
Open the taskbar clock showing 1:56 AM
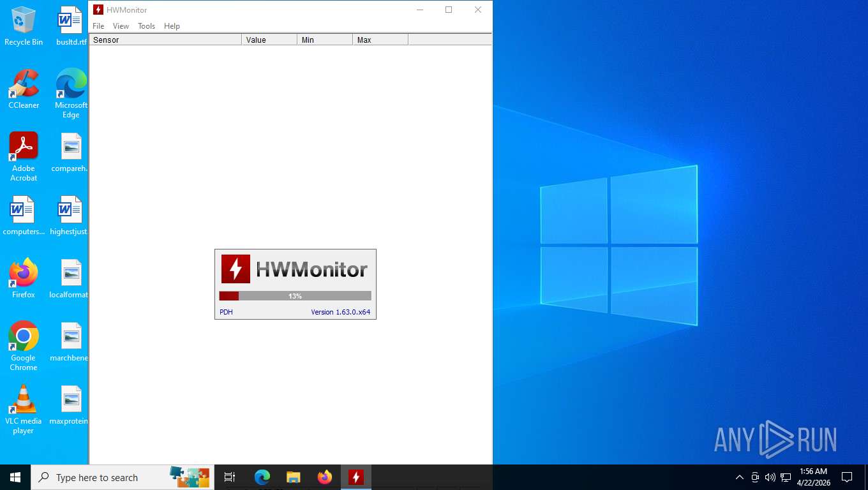813,477
